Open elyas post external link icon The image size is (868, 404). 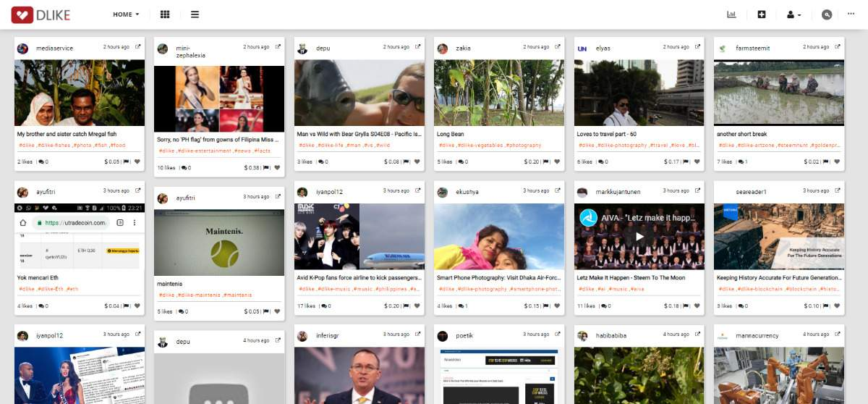pyautogui.click(x=698, y=47)
